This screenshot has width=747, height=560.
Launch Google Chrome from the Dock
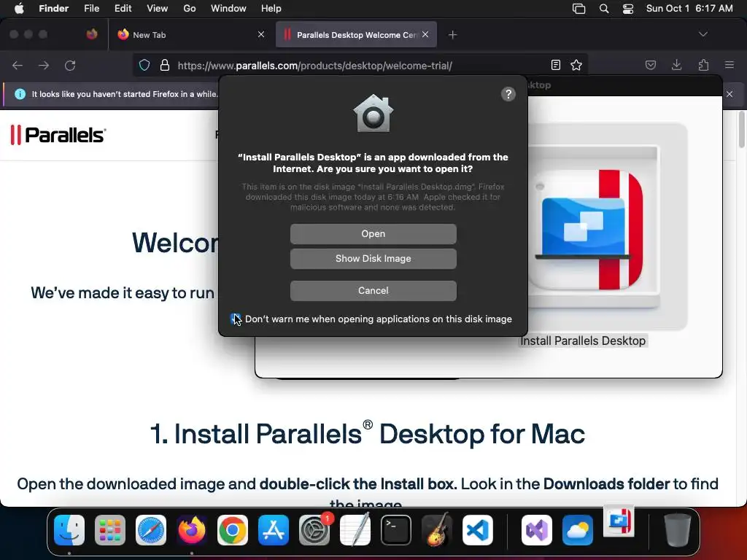[x=233, y=530]
